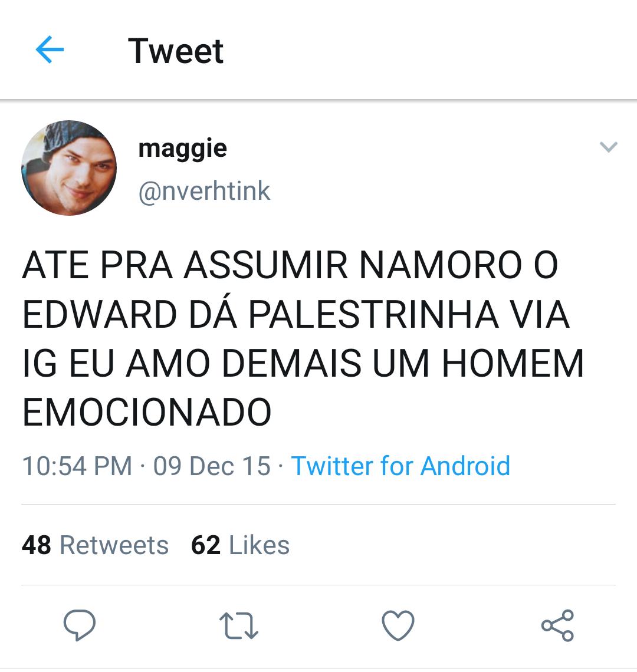Open maggie's profile picture
The height and width of the screenshot is (672, 637).
[69, 167]
